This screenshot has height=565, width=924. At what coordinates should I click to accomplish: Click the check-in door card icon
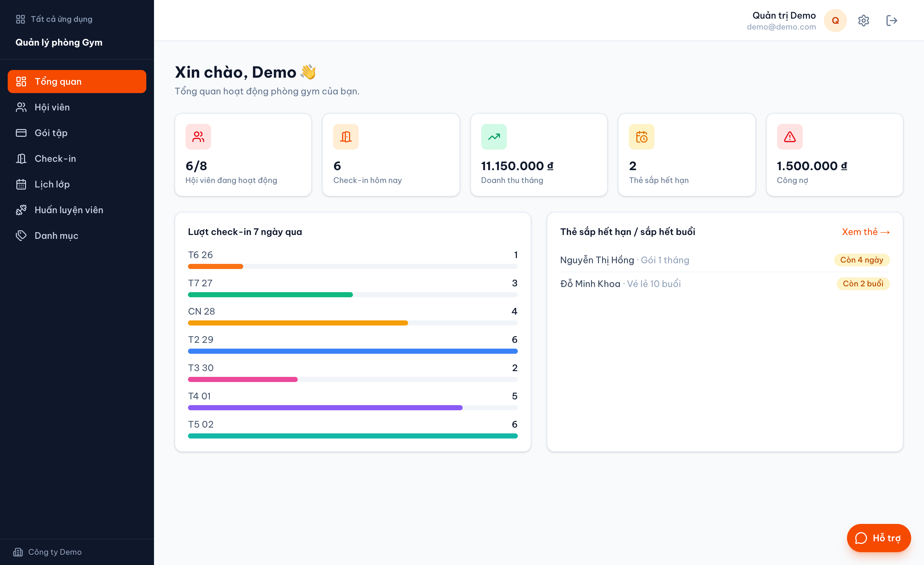[346, 137]
